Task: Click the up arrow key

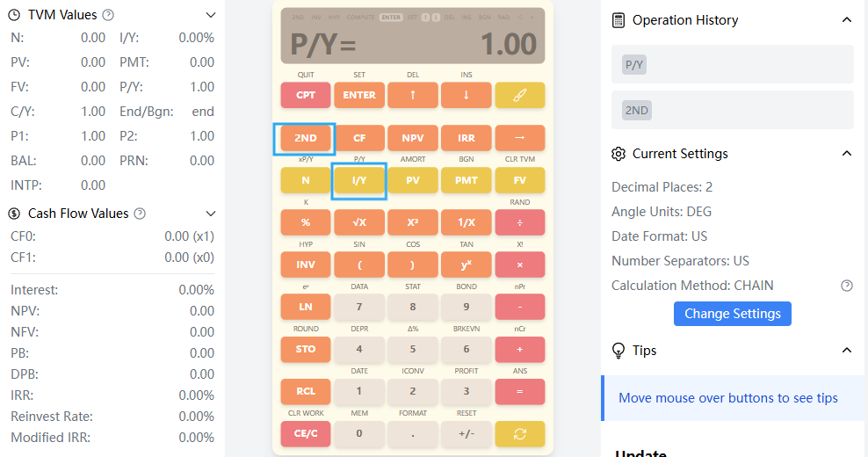Action: coord(412,95)
